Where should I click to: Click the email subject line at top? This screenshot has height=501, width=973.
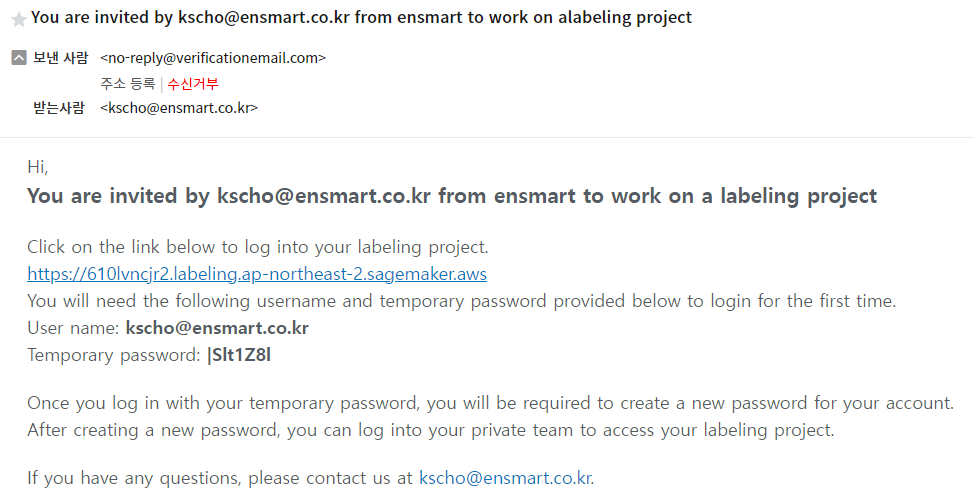coord(361,18)
